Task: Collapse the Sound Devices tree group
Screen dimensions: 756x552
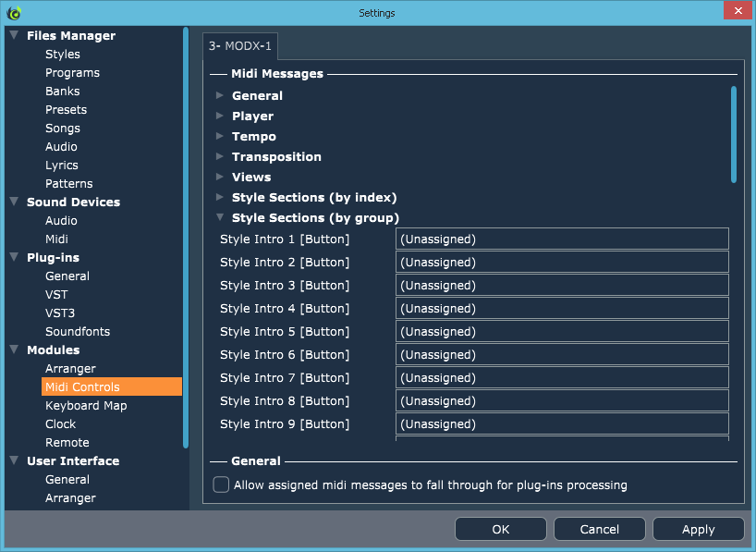Action: (x=14, y=202)
